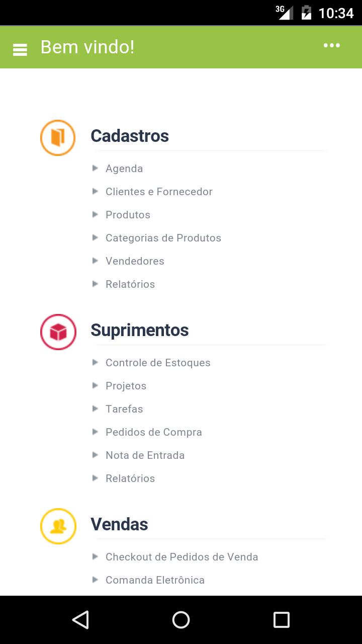Select the Tarefas item
Viewport: 362px width, 644px height.
click(x=124, y=409)
